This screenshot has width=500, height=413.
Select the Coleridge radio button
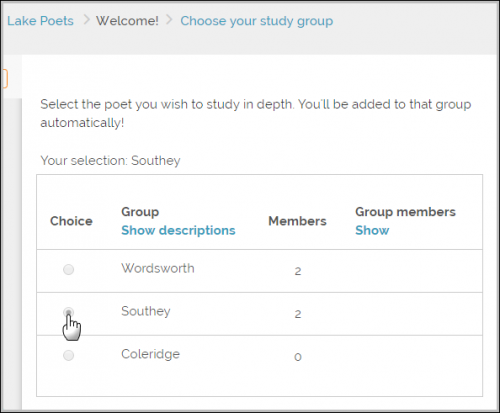click(x=68, y=355)
